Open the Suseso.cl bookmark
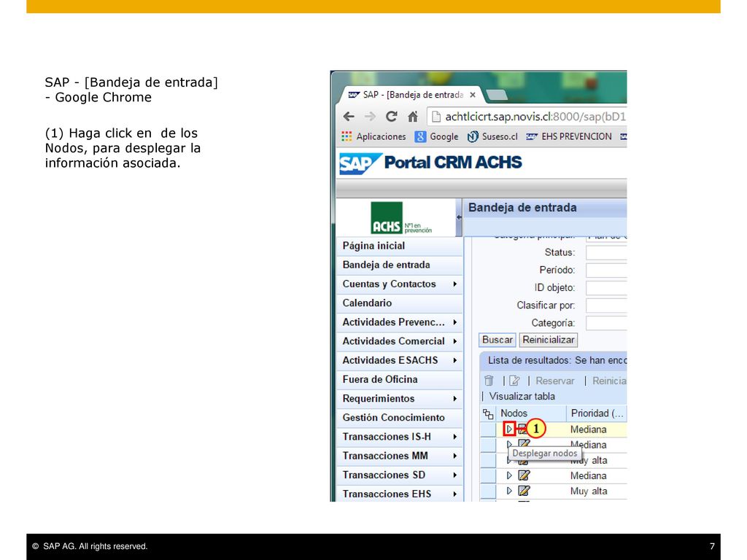 point(492,136)
